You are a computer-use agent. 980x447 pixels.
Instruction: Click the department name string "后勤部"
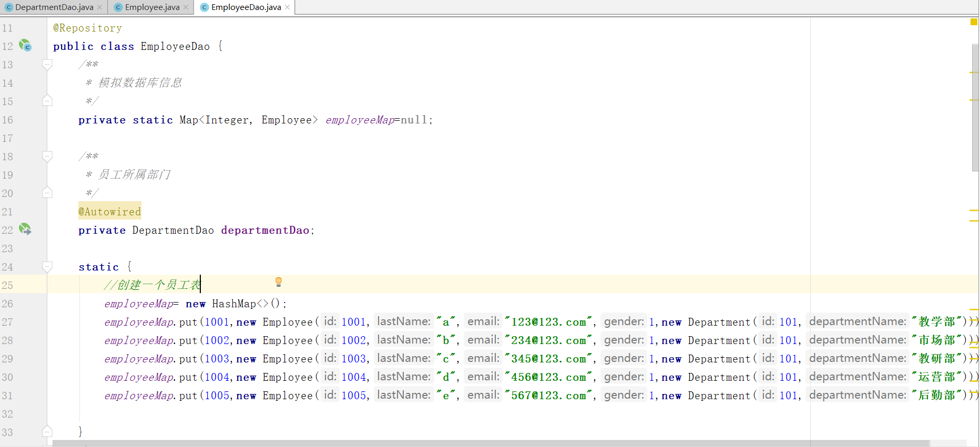pyautogui.click(x=937, y=395)
